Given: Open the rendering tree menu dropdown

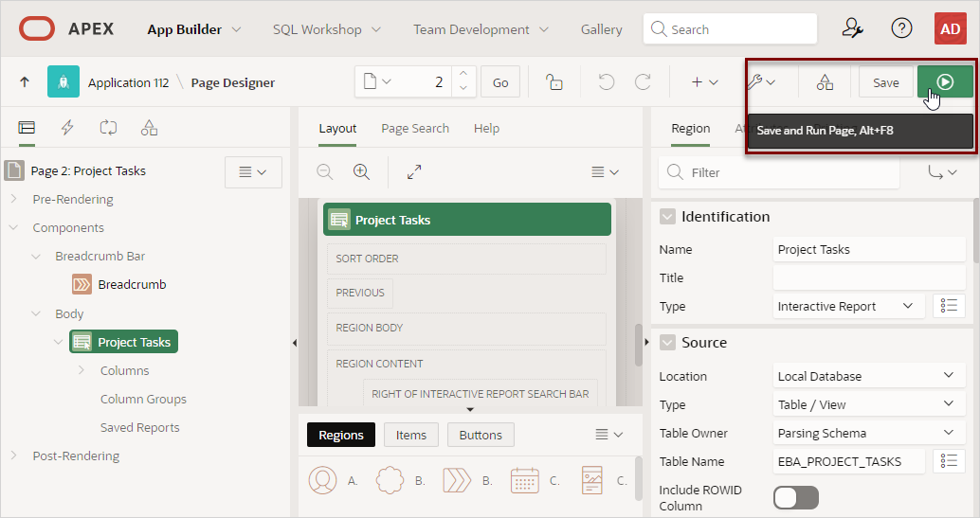Looking at the screenshot, I should point(253,171).
